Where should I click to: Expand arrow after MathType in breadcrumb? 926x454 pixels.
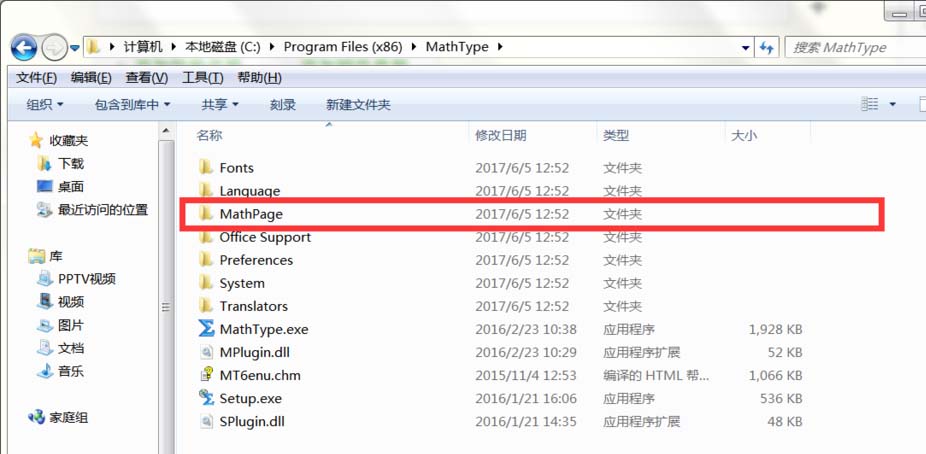[x=500, y=47]
